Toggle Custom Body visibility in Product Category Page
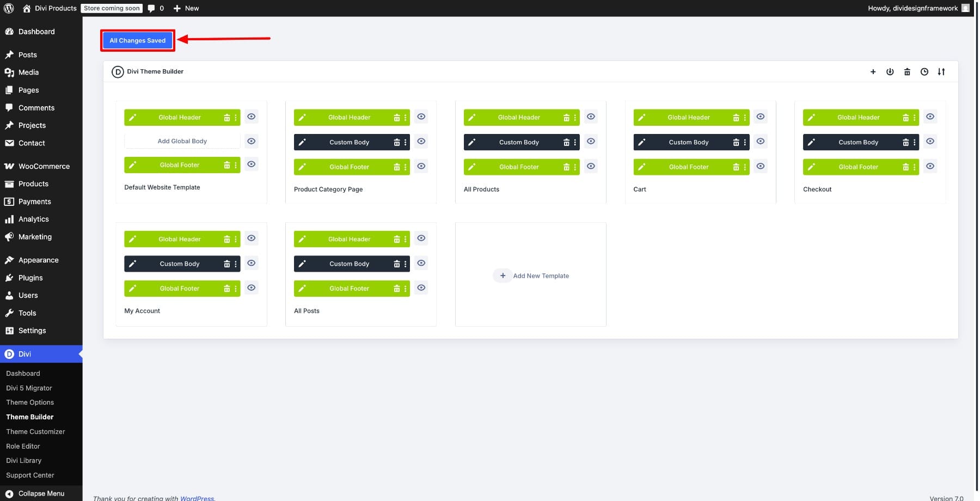 [421, 141]
